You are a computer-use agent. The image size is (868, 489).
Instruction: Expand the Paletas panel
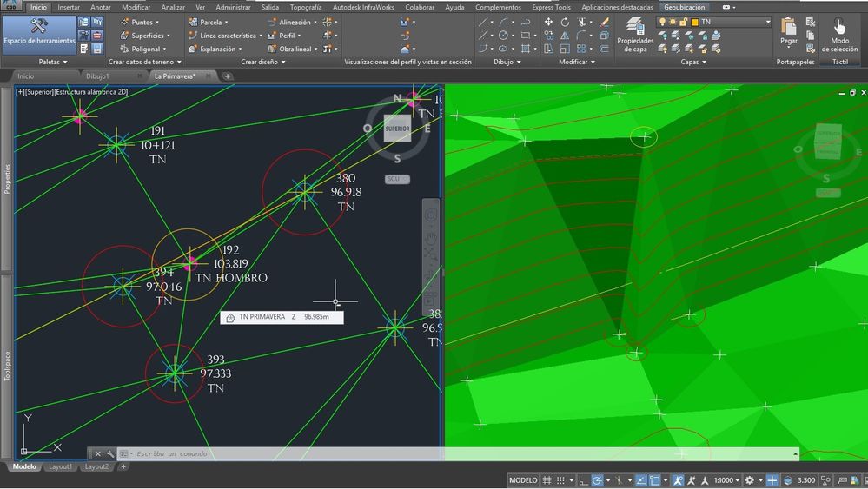[x=53, y=62]
